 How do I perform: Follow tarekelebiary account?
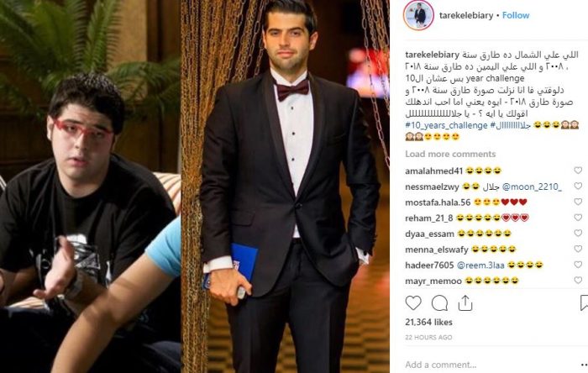516,15
